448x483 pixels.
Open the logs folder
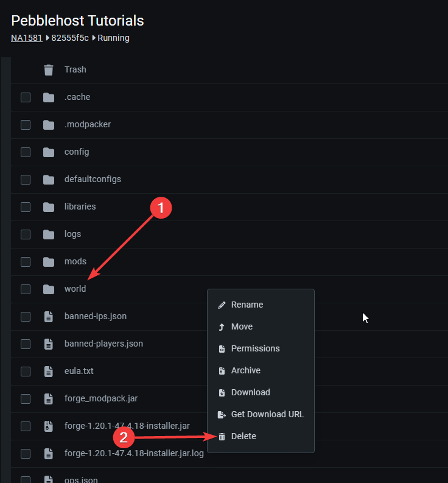(x=72, y=234)
